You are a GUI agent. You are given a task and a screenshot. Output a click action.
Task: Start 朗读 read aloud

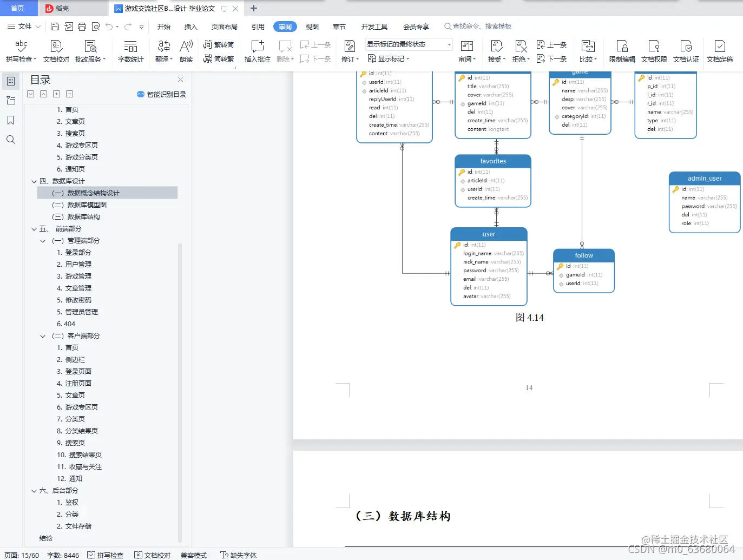coord(186,51)
